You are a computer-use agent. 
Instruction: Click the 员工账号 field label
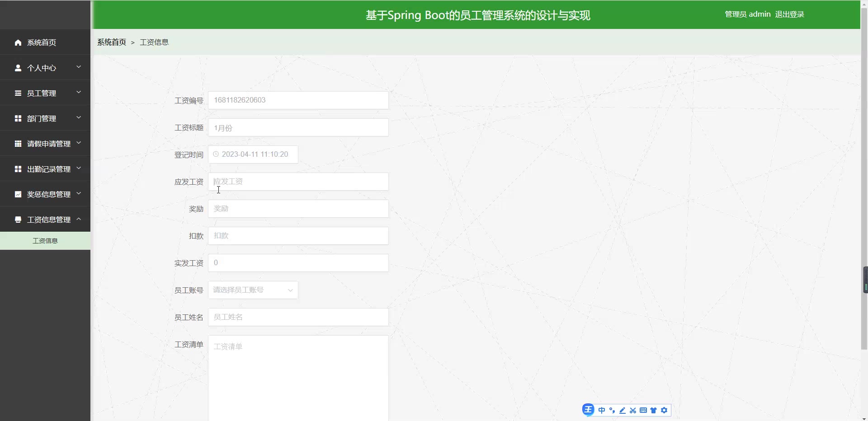point(189,290)
